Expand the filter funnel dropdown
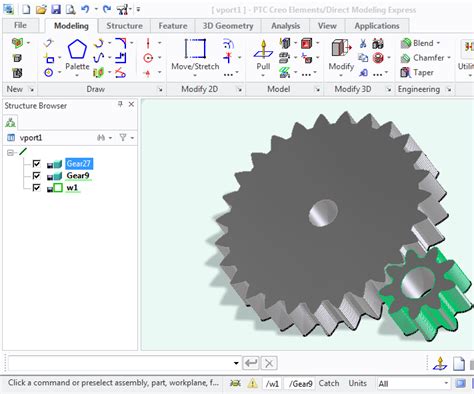474x394 pixels. (x=132, y=138)
